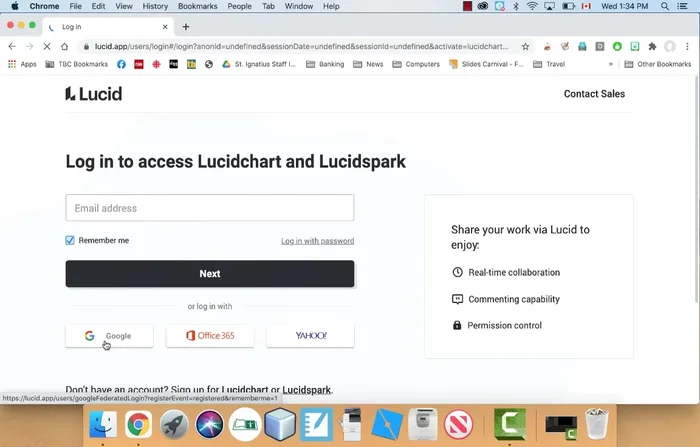
Task: Open Contact Sales link
Action: [x=594, y=94]
